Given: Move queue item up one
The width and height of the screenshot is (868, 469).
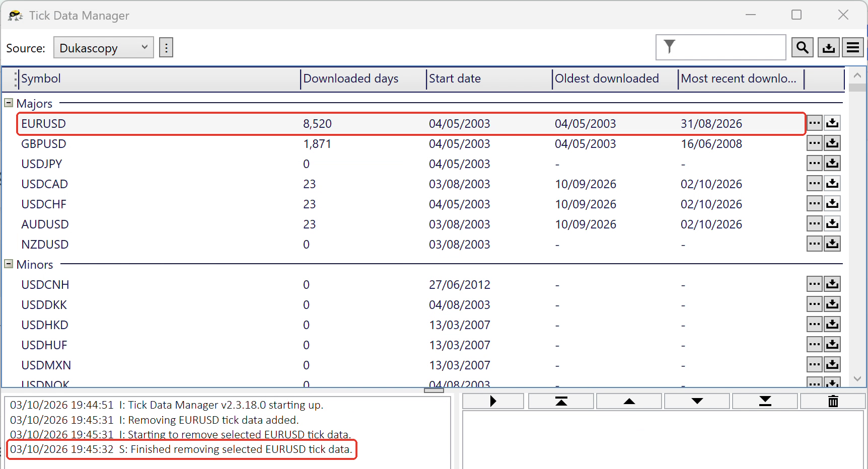Looking at the screenshot, I should pyautogui.click(x=629, y=401).
